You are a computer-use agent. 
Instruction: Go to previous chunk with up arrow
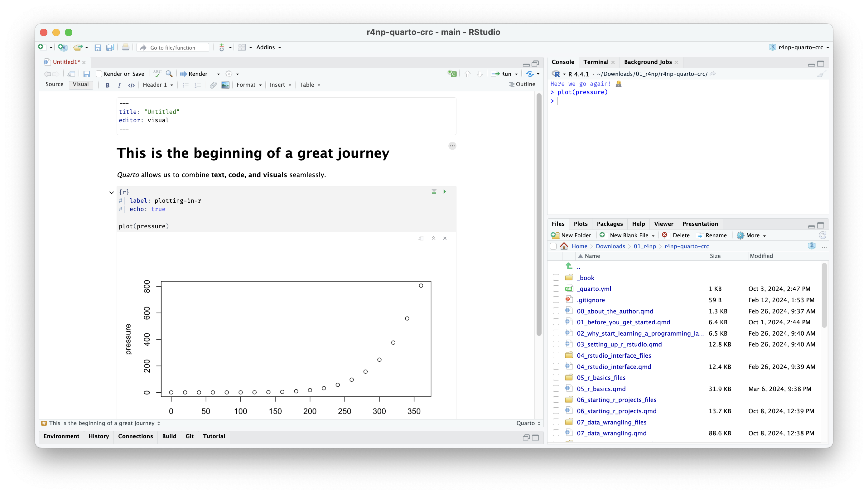point(468,74)
